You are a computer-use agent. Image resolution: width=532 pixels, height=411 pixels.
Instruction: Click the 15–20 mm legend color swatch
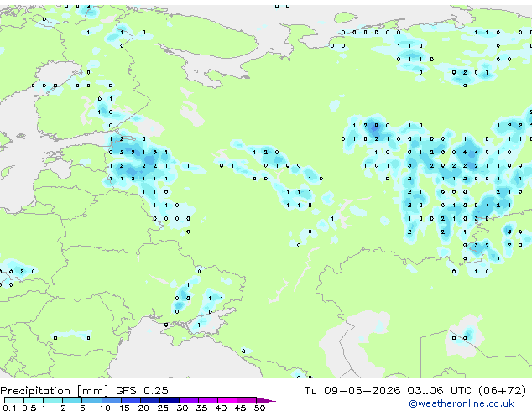(131, 400)
